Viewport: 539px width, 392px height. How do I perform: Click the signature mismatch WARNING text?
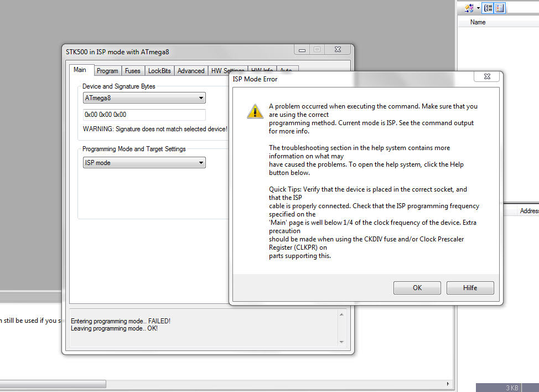pos(155,129)
